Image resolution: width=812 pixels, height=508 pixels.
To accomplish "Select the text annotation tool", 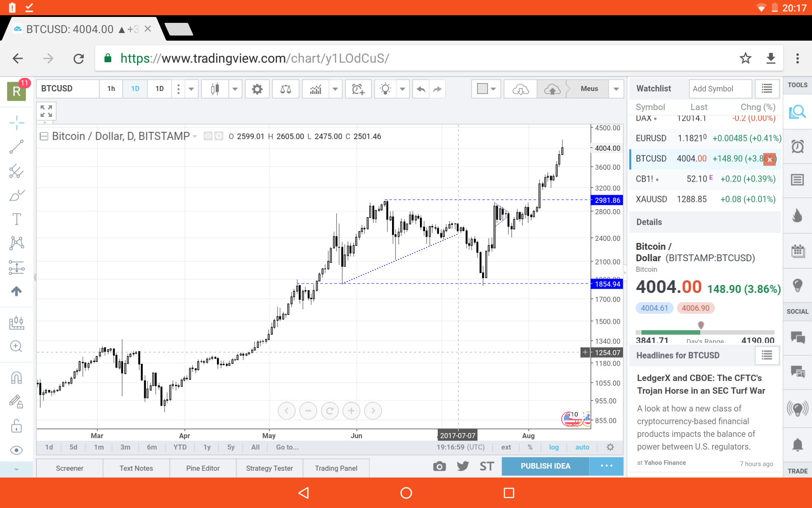I will (16, 219).
